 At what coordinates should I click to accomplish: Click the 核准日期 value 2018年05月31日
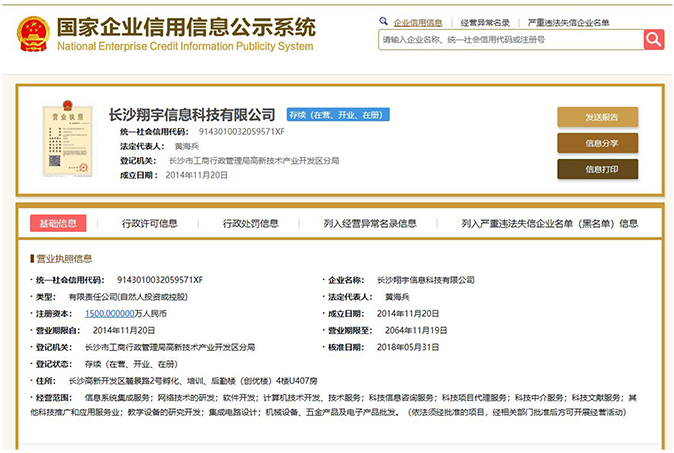[408, 347]
